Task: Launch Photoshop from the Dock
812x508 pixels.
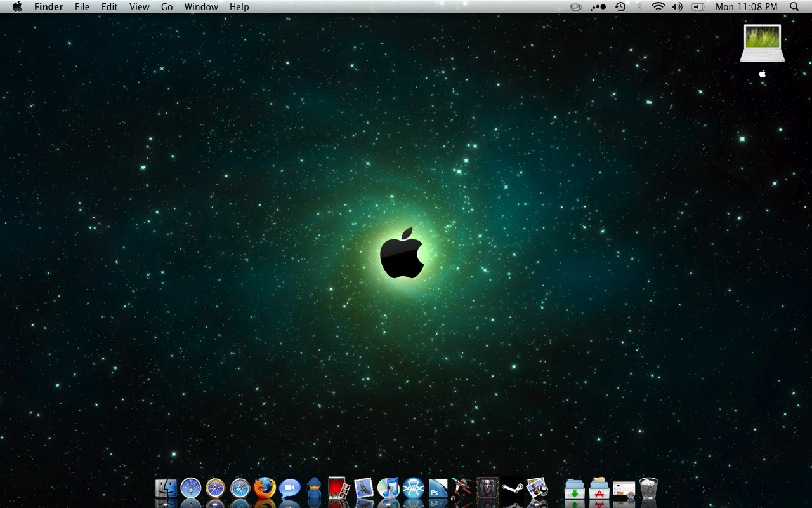Action: [x=438, y=488]
